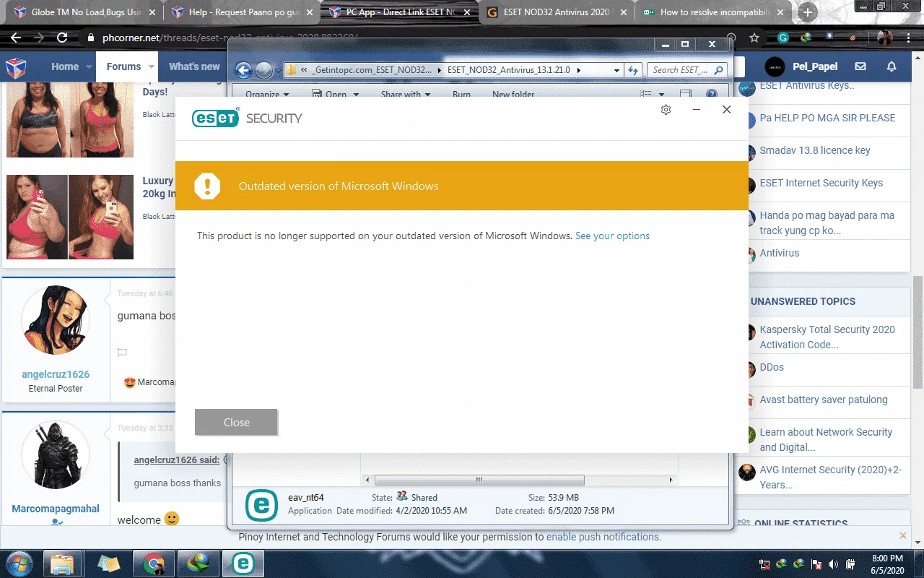The height and width of the screenshot is (578, 924).
Task: Refresh the Explorer folder view
Action: point(633,70)
